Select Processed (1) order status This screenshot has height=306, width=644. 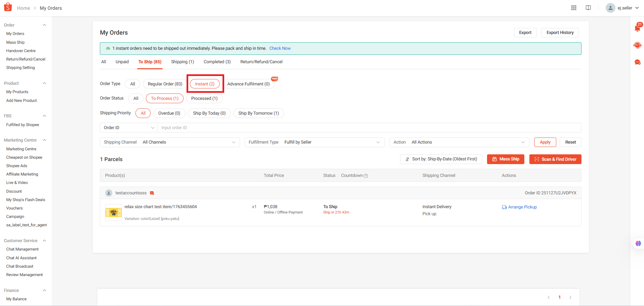click(x=204, y=99)
